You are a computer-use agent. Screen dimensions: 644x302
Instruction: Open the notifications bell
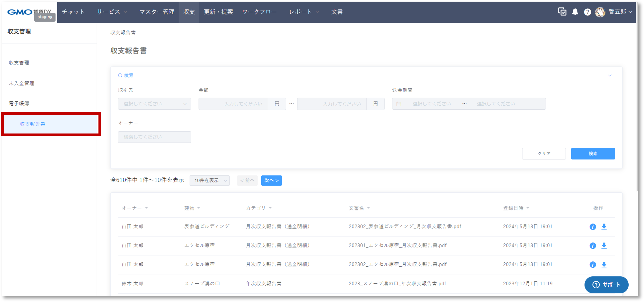(575, 12)
